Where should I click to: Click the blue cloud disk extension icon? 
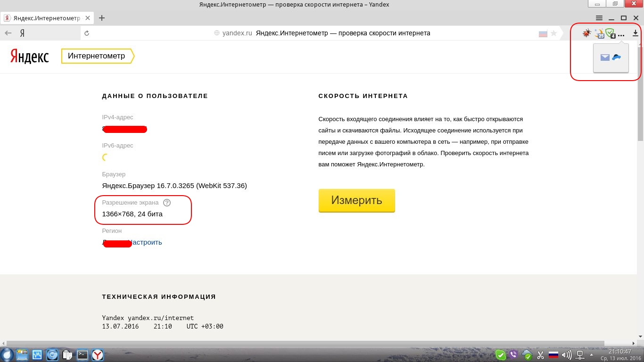pos(617,58)
